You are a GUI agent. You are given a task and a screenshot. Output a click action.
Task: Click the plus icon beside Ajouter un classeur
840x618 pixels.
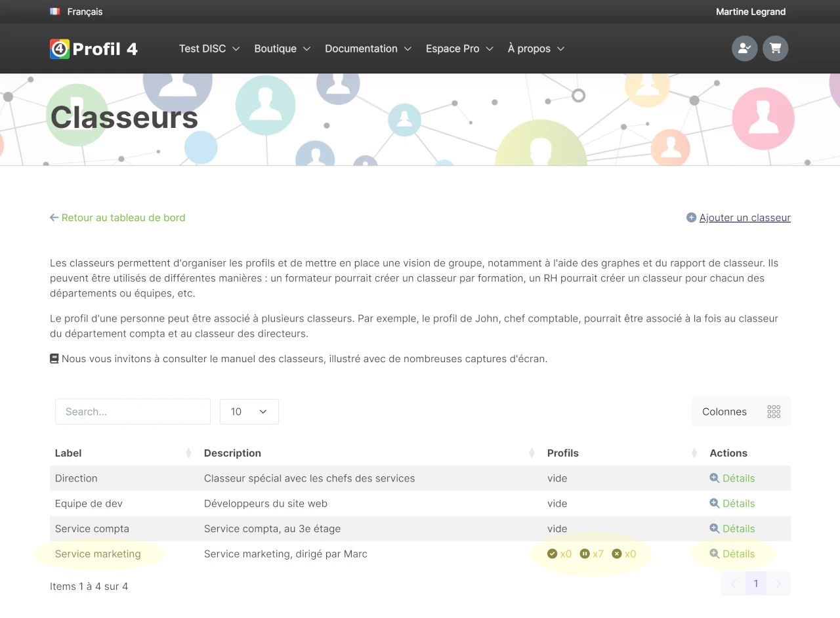tap(691, 218)
